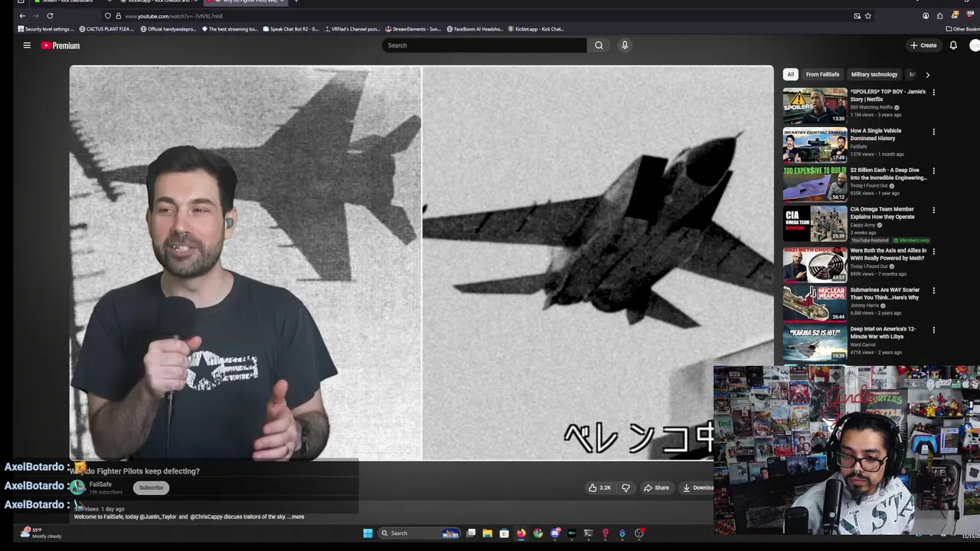This screenshot has height=551, width=980.
Task: Open the weather widget showing Mostly cloudy
Action: click(x=41, y=533)
